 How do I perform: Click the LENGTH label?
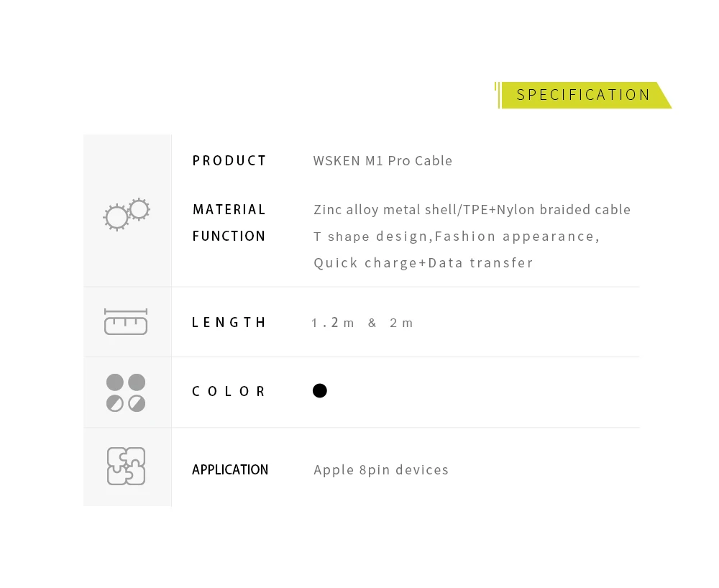pos(229,323)
